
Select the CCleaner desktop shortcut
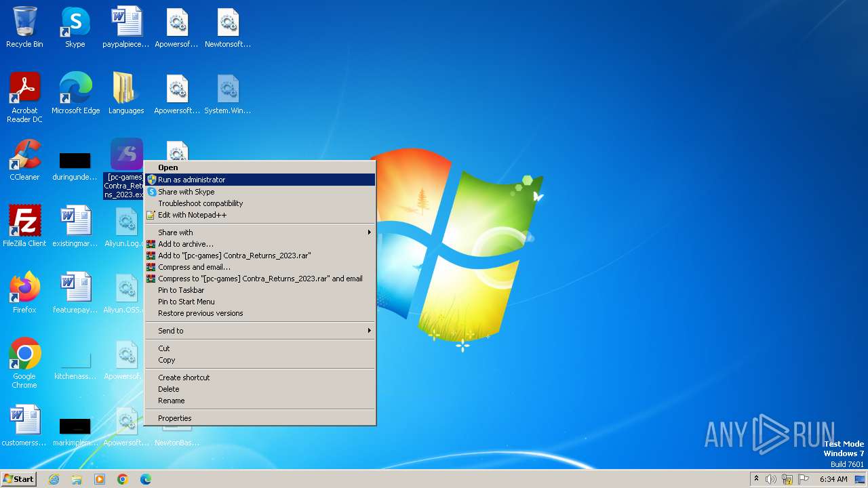click(x=24, y=160)
